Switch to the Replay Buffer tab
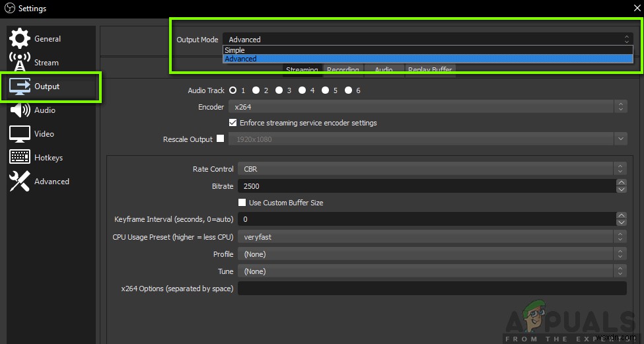 click(x=430, y=69)
